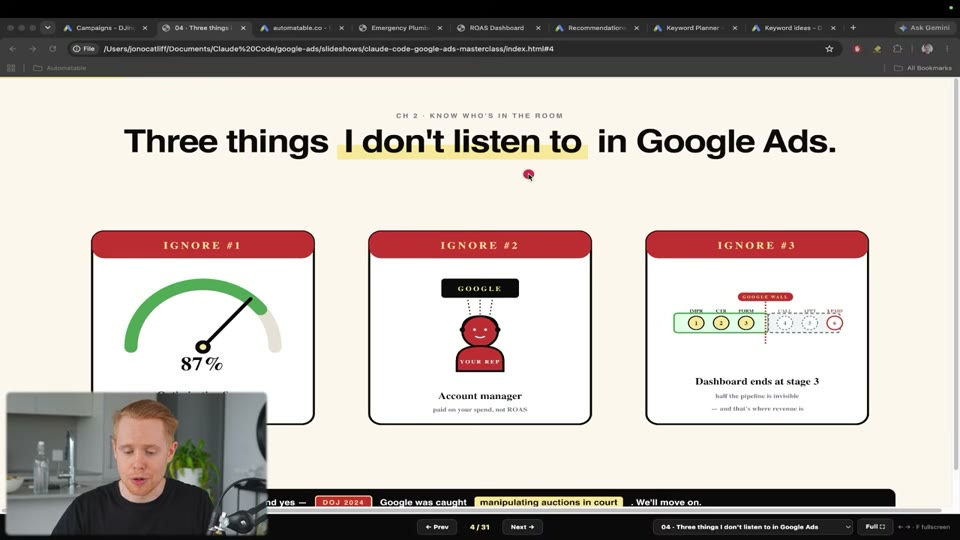Click the Ignore #3 card header
This screenshot has width=960, height=540.
pos(757,245)
